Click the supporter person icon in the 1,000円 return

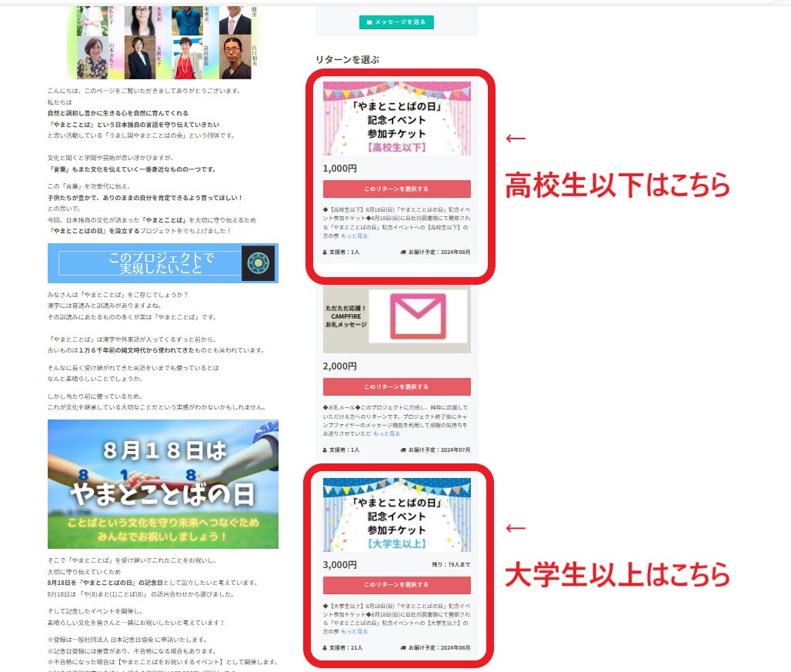click(325, 252)
